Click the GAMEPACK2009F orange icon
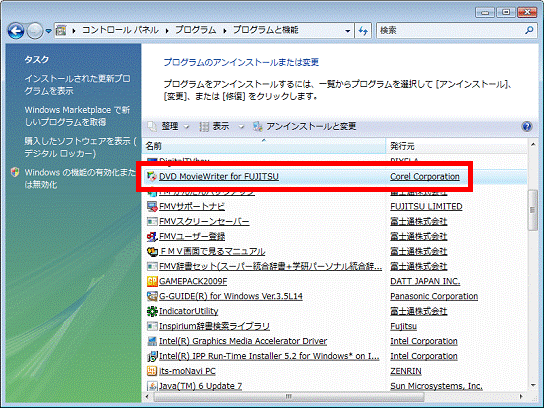The height and width of the screenshot is (408, 544). point(152,281)
